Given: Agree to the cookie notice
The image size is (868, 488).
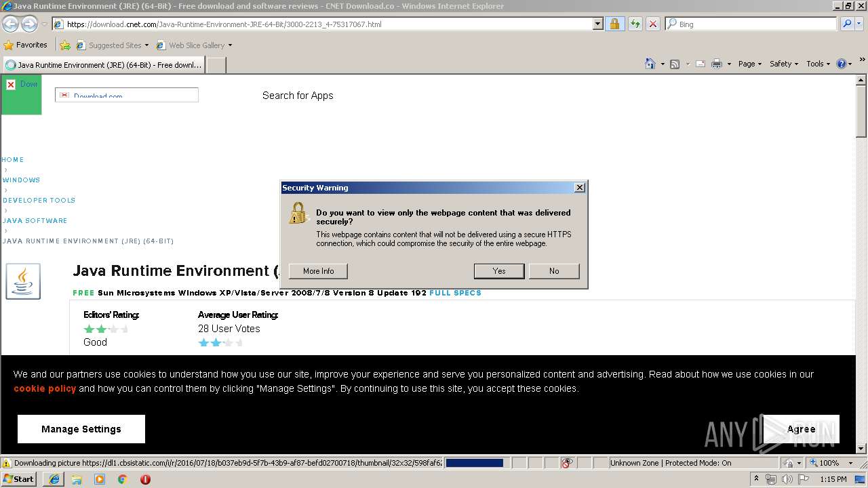Looking at the screenshot, I should click(x=801, y=429).
